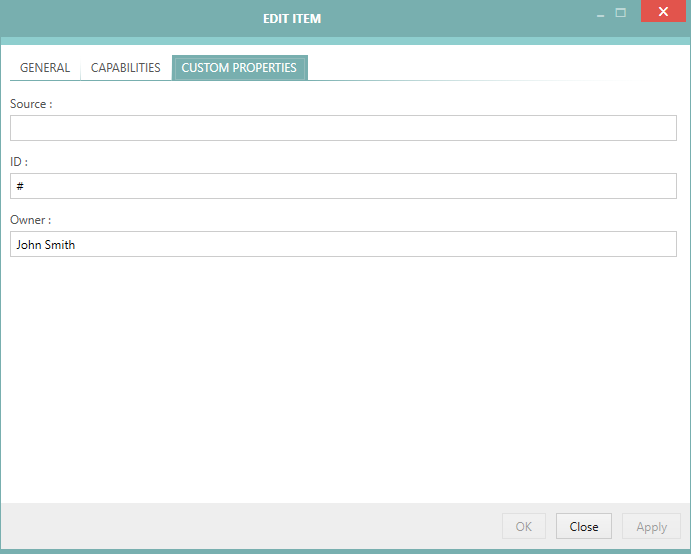691x554 pixels.
Task: Click the ID label text
Action: click(x=19, y=162)
